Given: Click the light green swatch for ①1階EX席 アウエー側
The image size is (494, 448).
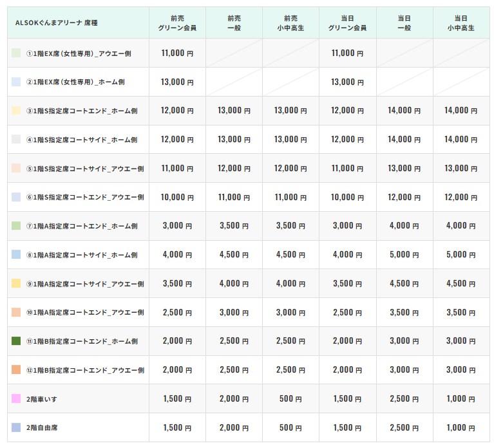Looking at the screenshot, I should coord(16,53).
